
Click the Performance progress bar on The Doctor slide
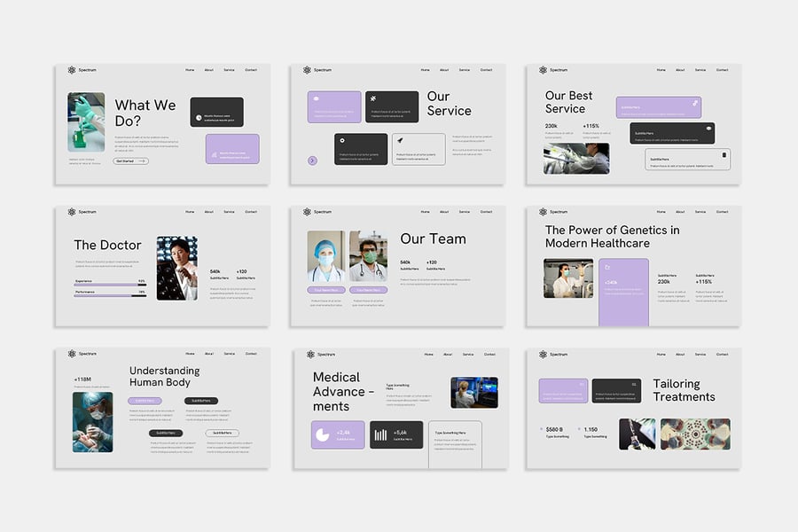point(110,295)
